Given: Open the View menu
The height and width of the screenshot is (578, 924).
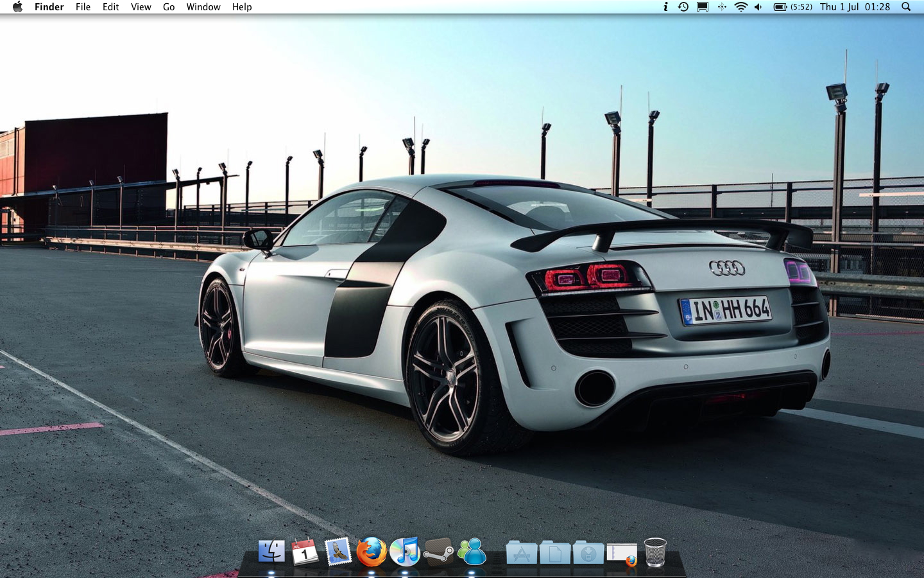Looking at the screenshot, I should (141, 7).
